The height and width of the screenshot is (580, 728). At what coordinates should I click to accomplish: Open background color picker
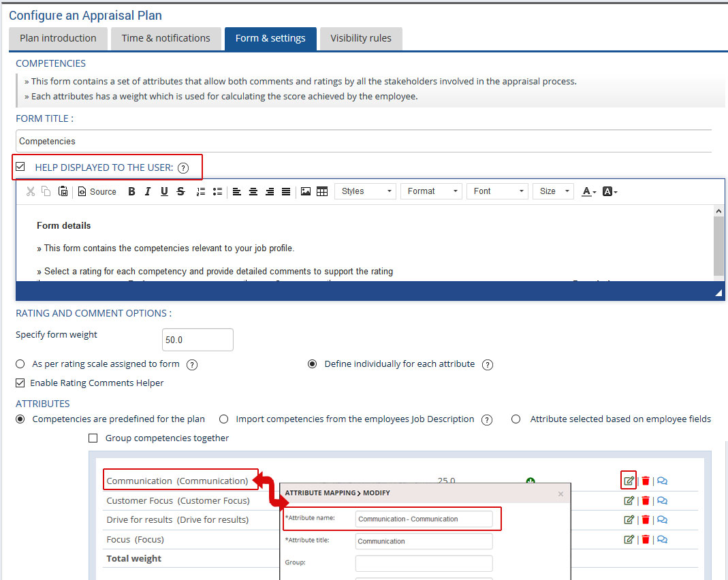click(610, 191)
